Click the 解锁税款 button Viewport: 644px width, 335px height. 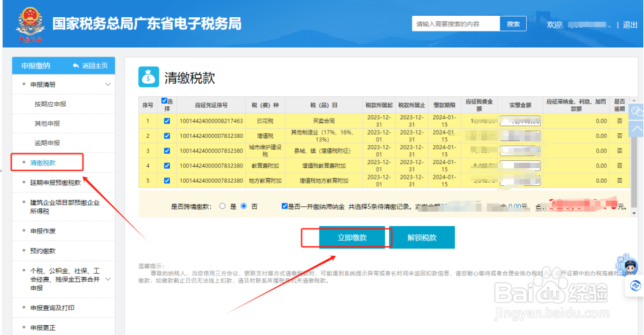[x=422, y=237]
